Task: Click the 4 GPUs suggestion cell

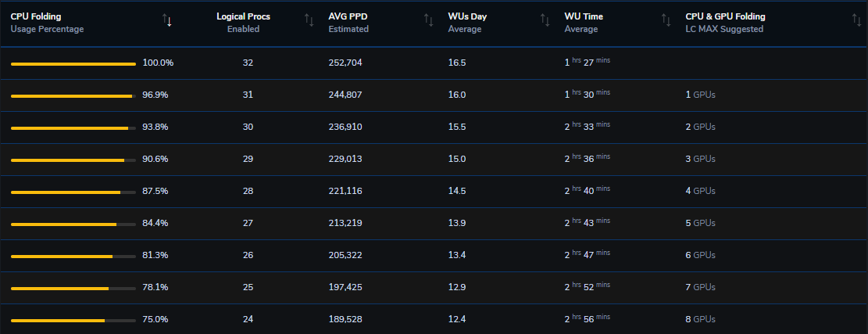Action: 700,191
